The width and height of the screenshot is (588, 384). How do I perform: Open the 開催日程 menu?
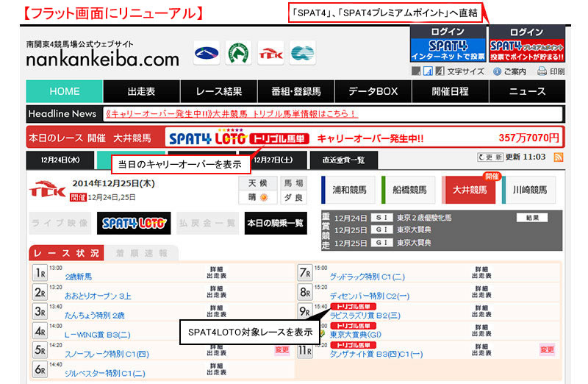point(451,91)
